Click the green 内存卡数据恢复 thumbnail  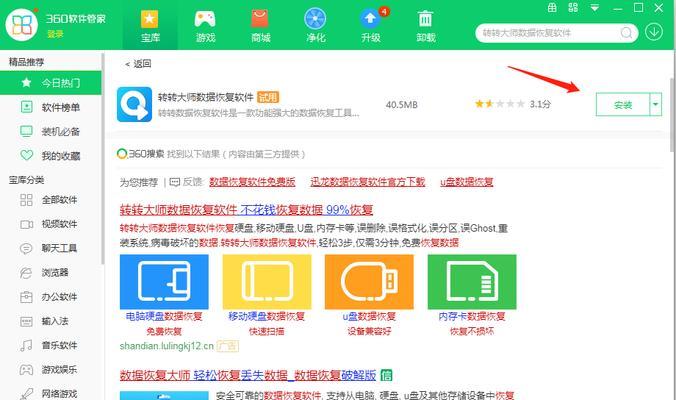(472, 281)
